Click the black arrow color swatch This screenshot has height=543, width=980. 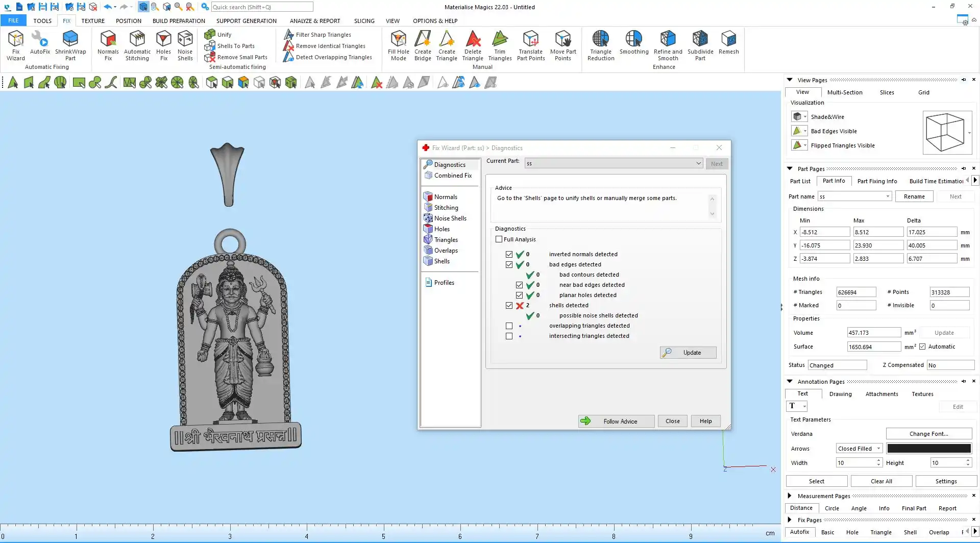tap(928, 449)
